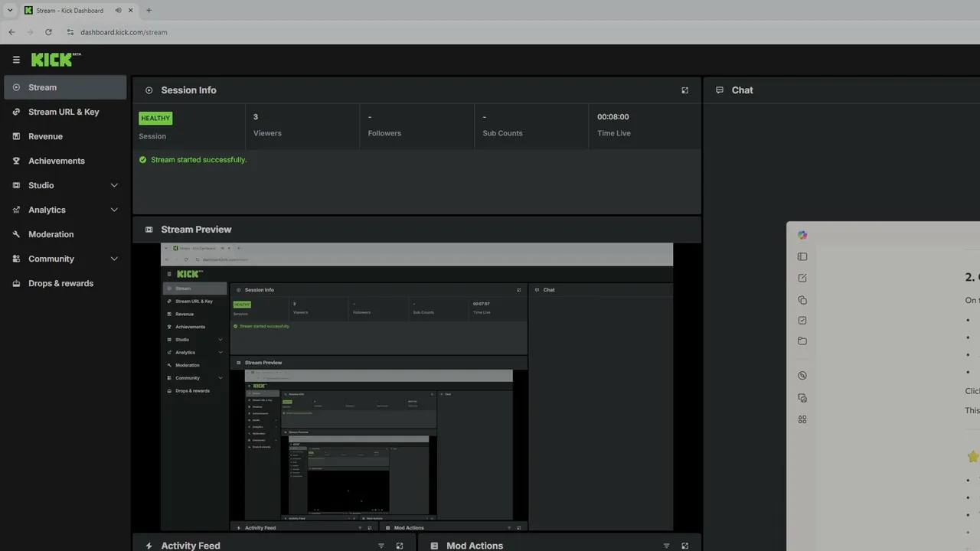The width and height of the screenshot is (980, 551).
Task: Reload the current page
Action: pos(48,32)
